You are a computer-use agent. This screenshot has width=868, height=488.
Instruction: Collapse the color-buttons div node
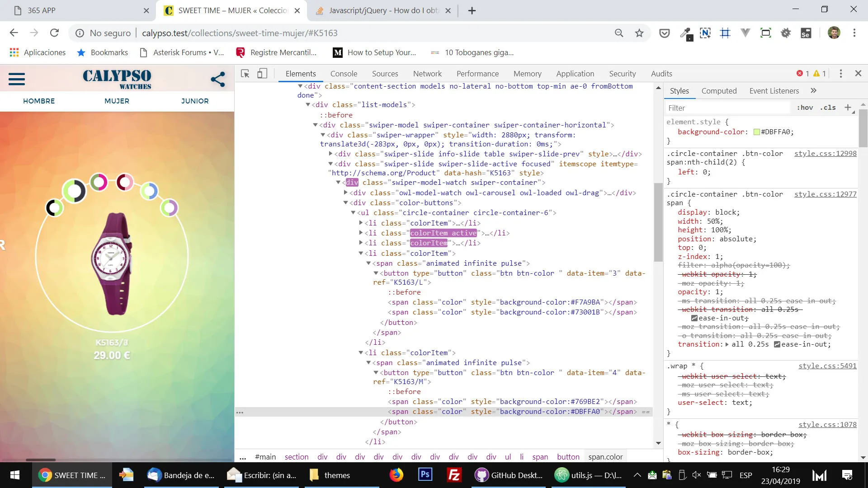pos(346,203)
